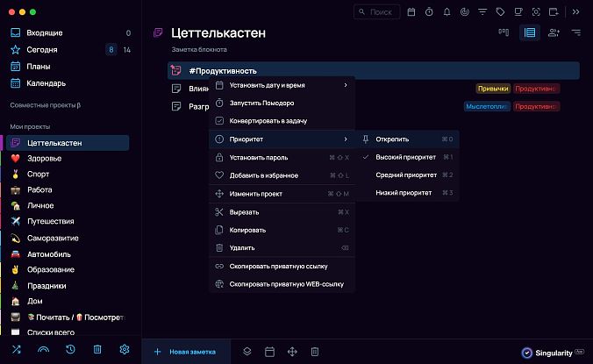The width and height of the screenshot is (593, 364).
Task: Open the sidebar trash bin icon
Action: 97,350
